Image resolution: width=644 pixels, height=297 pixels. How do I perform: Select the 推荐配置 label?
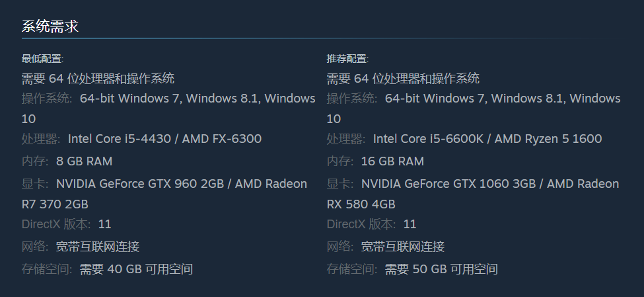347,59
